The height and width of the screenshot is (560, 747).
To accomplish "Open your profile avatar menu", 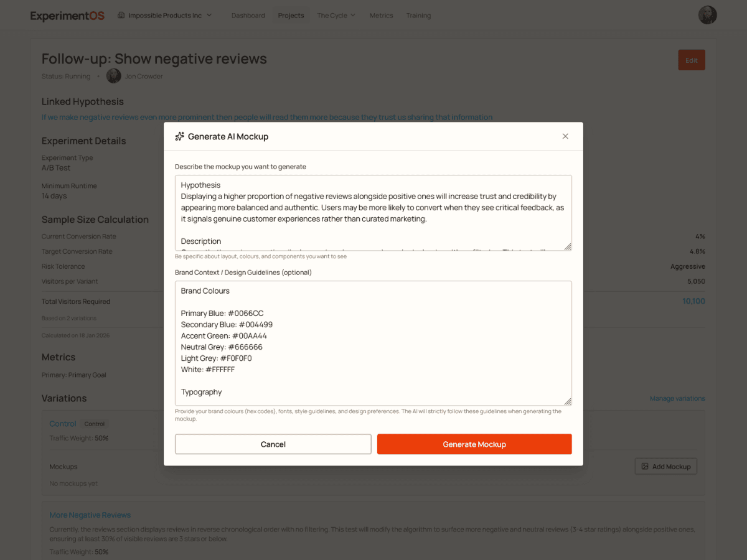I will [707, 14].
